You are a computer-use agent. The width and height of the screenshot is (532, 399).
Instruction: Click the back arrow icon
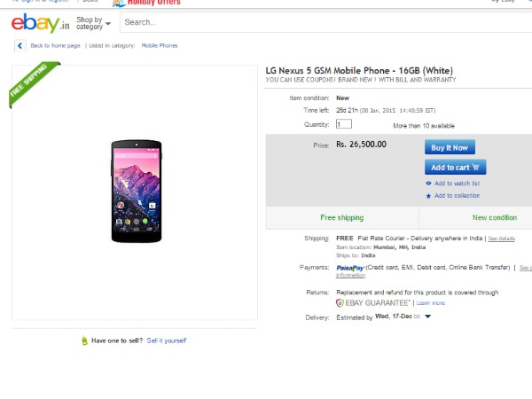pos(20,45)
